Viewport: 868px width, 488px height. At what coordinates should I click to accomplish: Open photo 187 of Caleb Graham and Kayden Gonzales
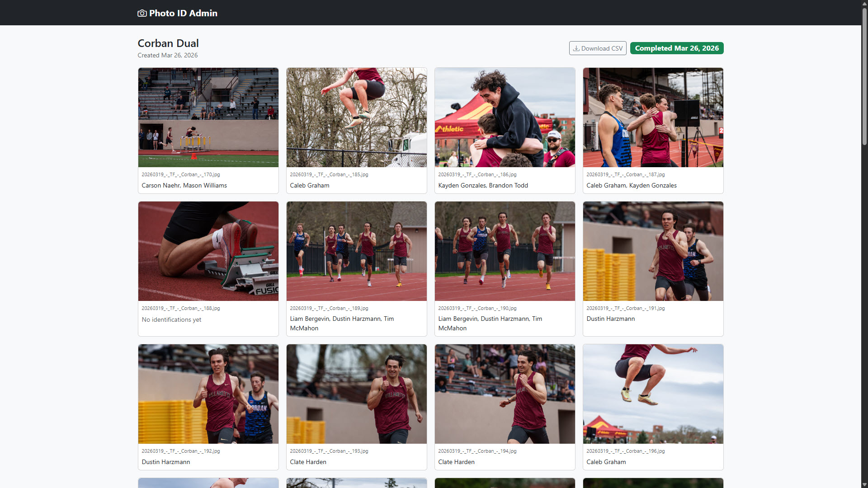pos(653,117)
